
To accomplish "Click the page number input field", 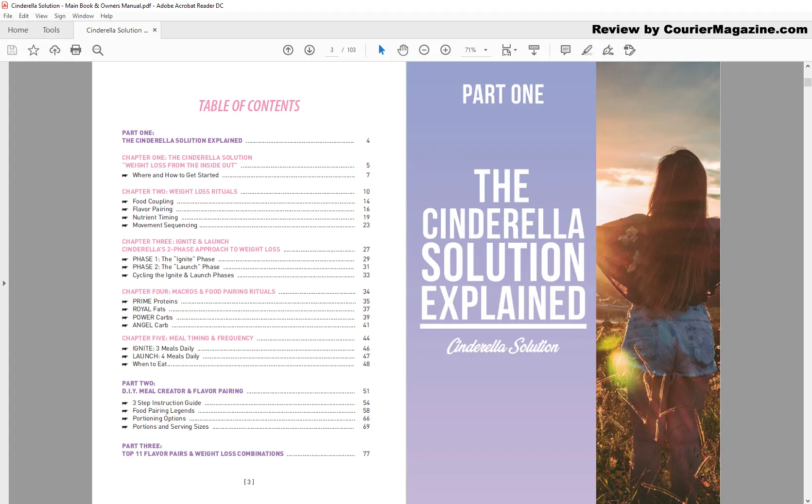I will click(332, 50).
